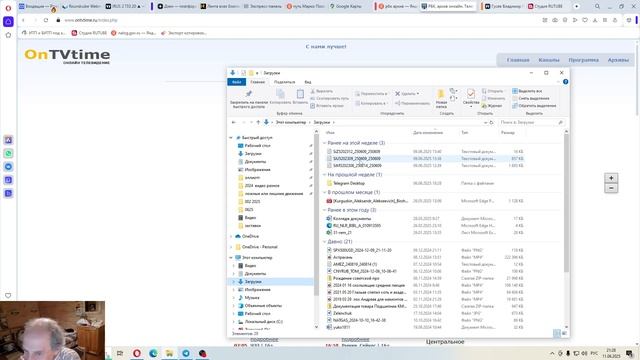Image resolution: width=640 pixels, height=360 pixels.
Task: Open OneDrive - Personal in navigation tree
Action: (x=259, y=247)
